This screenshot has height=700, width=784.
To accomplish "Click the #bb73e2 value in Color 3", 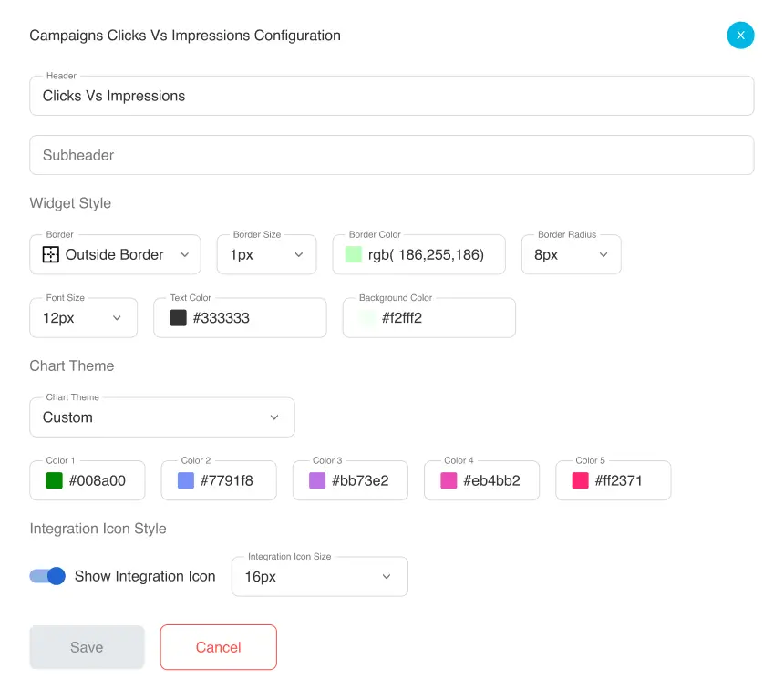I will pyautogui.click(x=360, y=480).
